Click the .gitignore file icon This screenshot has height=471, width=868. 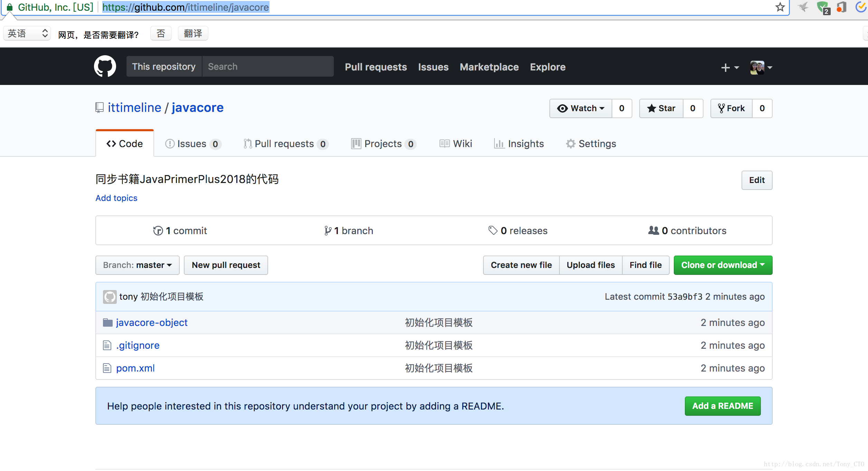point(107,345)
